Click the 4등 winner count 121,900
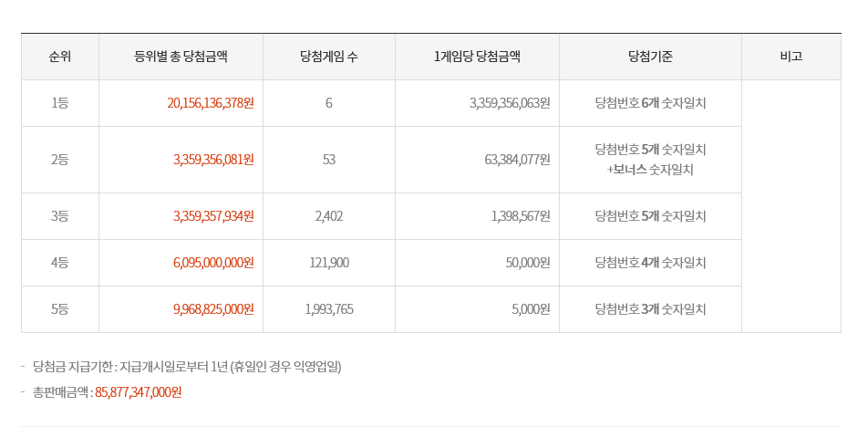This screenshot has width=868, height=427. pos(328,263)
